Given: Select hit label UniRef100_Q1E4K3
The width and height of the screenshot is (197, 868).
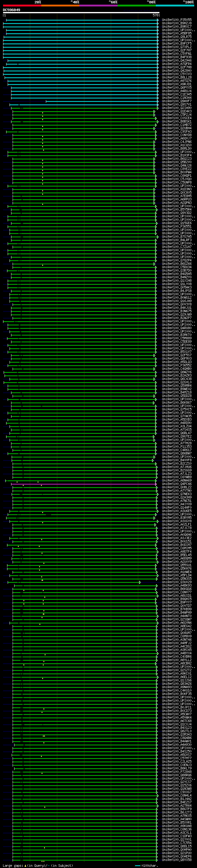Looking at the screenshot, I should point(177,111).
